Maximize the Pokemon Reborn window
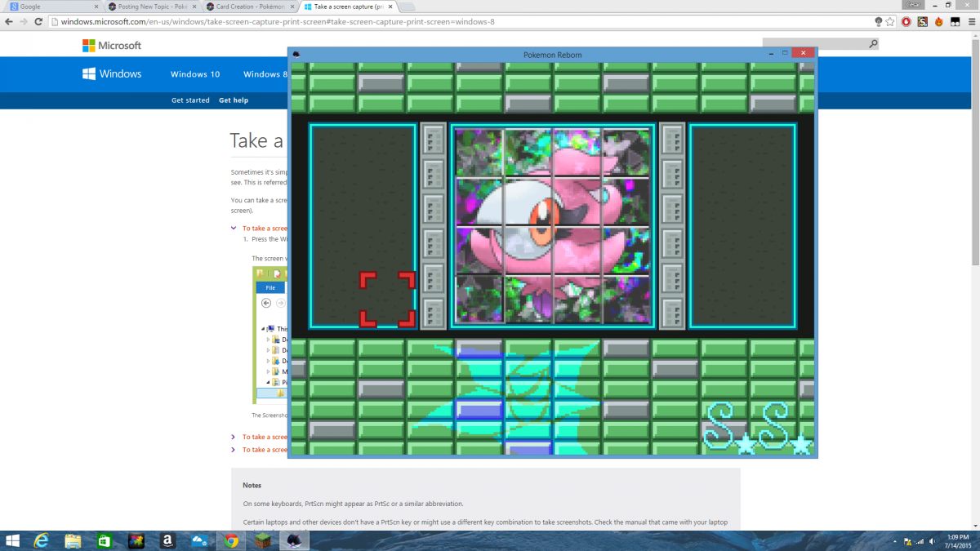The height and width of the screenshot is (551, 980). point(785,53)
